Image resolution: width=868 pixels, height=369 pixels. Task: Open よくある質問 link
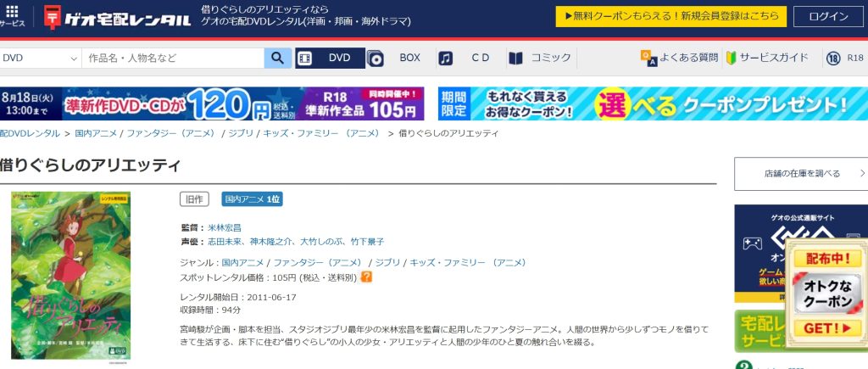tap(688, 58)
